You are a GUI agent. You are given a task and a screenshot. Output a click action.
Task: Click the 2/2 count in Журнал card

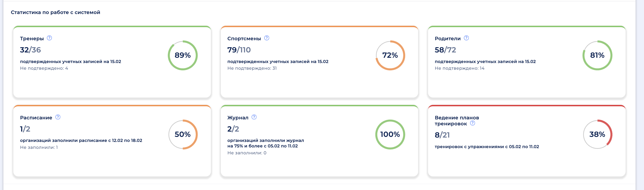pyautogui.click(x=233, y=129)
